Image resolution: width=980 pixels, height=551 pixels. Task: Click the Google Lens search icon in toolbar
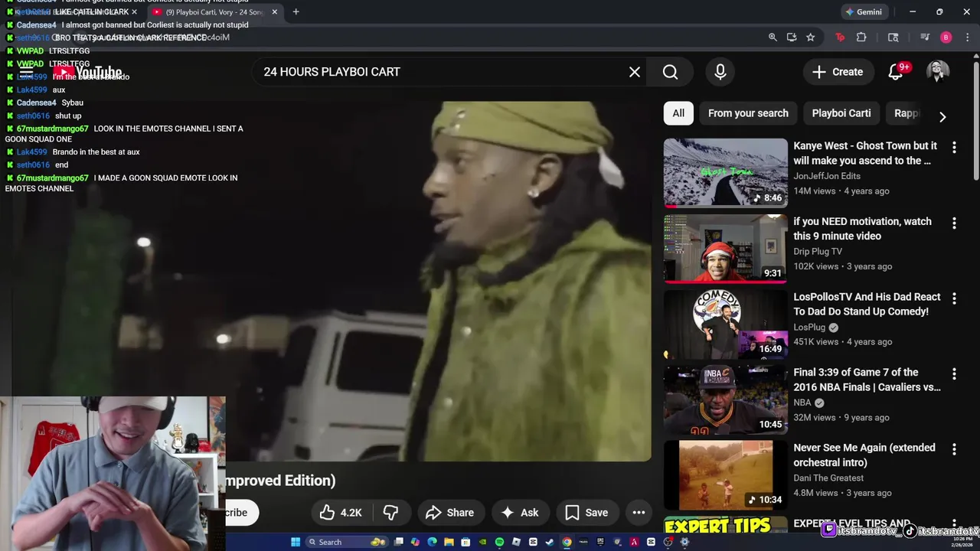(893, 37)
